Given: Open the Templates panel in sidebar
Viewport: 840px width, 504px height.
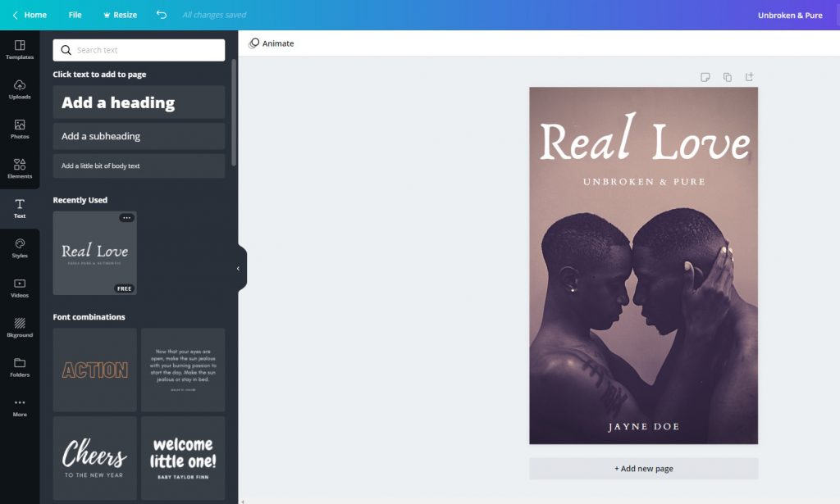Looking at the screenshot, I should point(20,49).
